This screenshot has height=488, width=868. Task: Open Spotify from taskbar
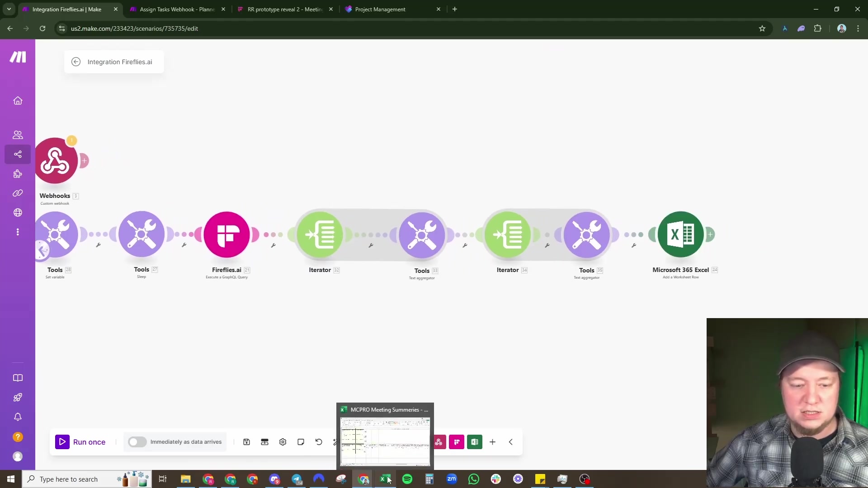pyautogui.click(x=407, y=479)
